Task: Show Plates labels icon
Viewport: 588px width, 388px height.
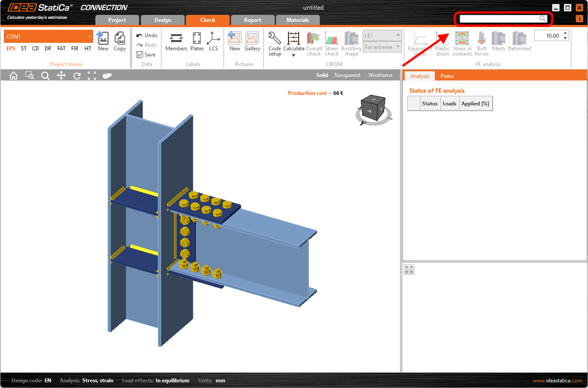Action: point(197,39)
